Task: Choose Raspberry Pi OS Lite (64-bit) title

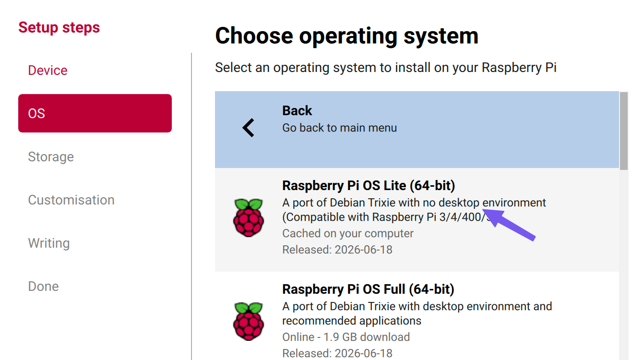Action: (369, 185)
